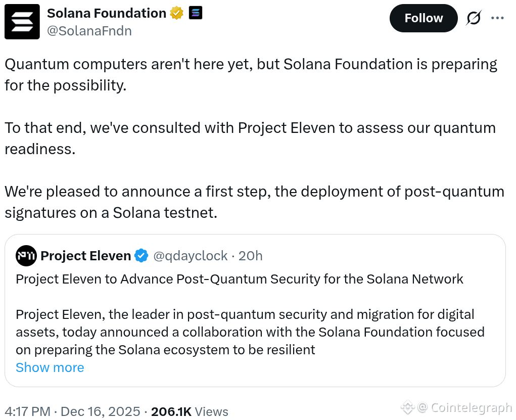The height and width of the screenshot is (420, 516).
Task: Open the Grok icon next to Follow
Action: click(474, 18)
